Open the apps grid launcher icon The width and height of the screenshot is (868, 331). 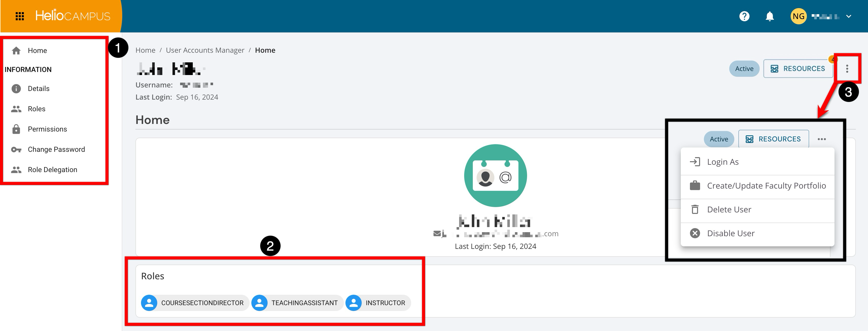click(x=20, y=16)
